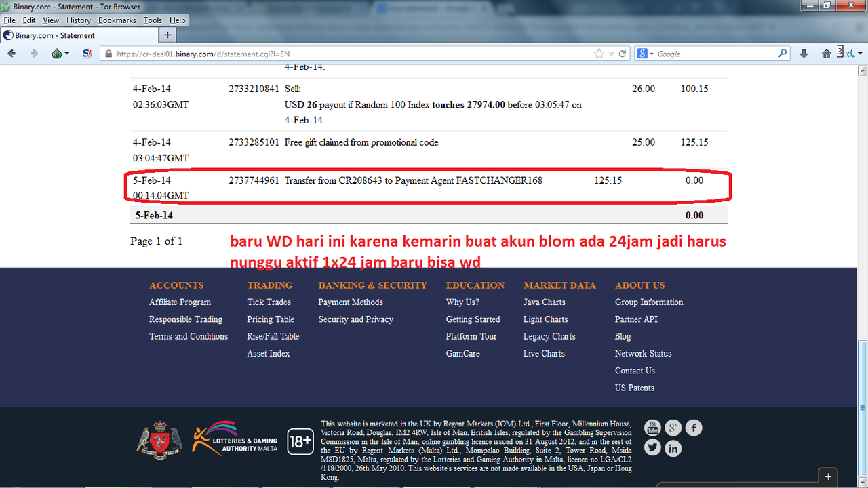This screenshot has width=868, height=488.
Task: Open the Payment Methods link
Action: point(351,302)
